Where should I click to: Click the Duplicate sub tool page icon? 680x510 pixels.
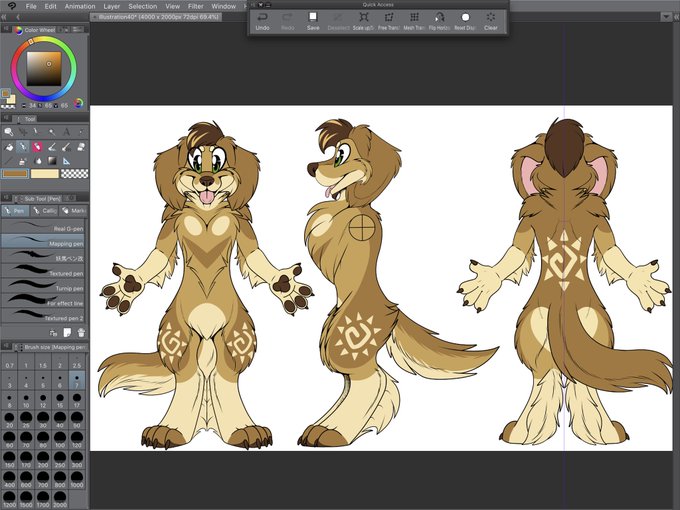(x=67, y=333)
